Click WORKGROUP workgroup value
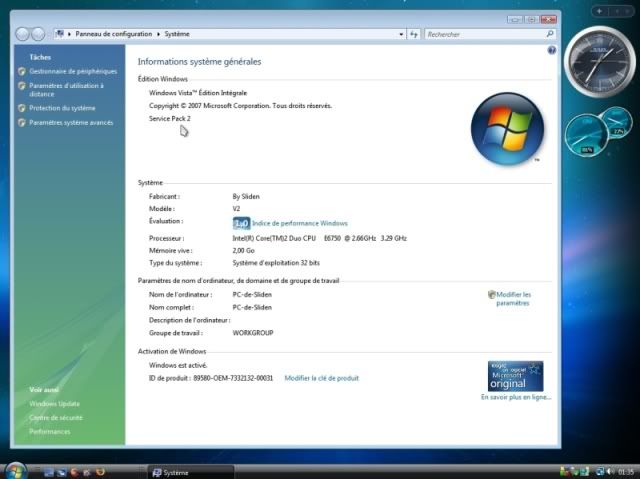 click(253, 333)
